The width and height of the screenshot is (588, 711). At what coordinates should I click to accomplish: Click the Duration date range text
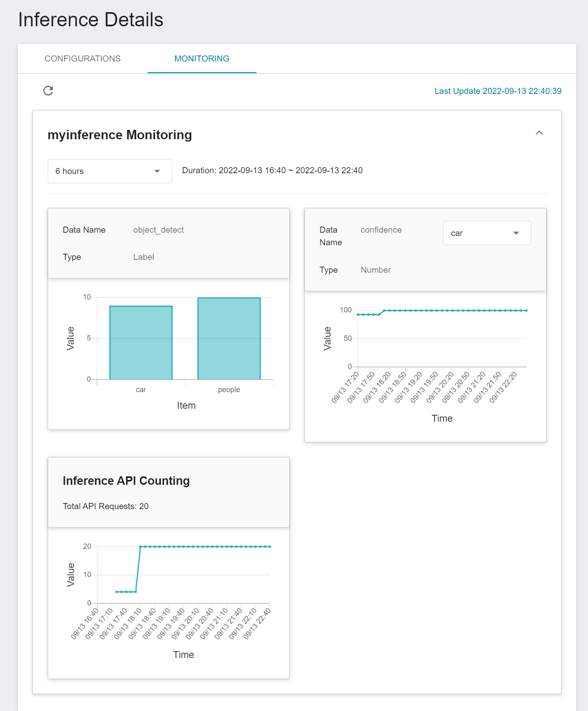click(272, 170)
